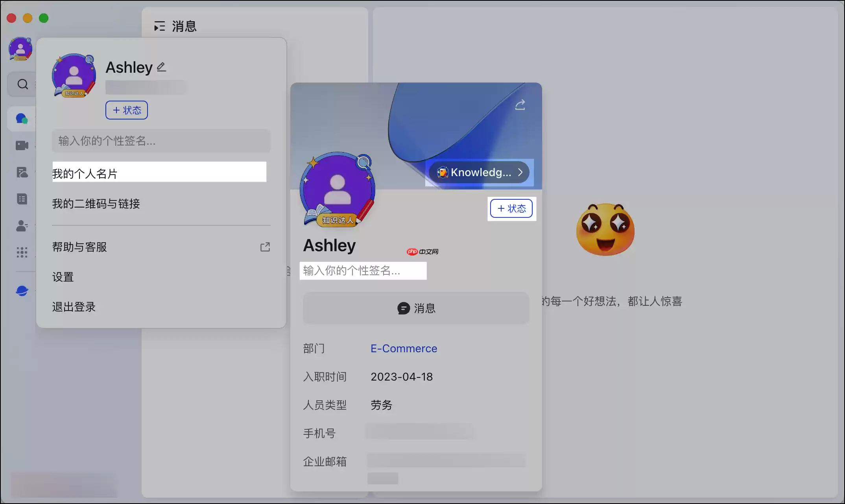Click the planet icon at sidebar bottom
This screenshot has width=845, height=504.
tap(22, 290)
